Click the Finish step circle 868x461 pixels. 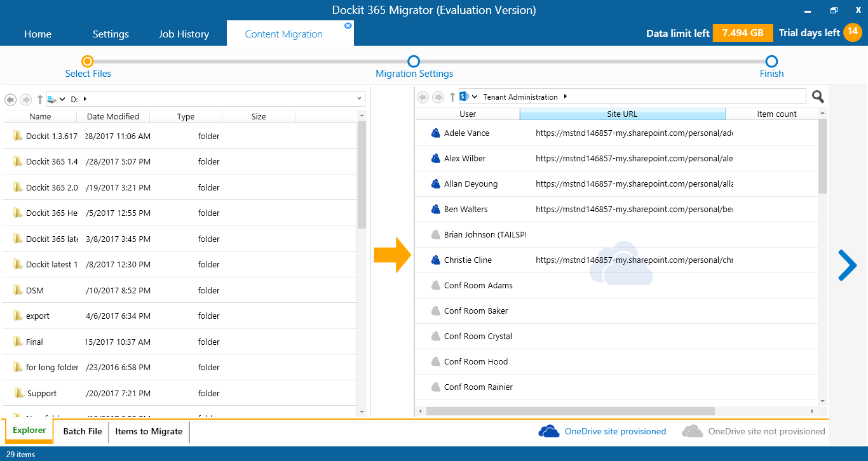pos(771,61)
